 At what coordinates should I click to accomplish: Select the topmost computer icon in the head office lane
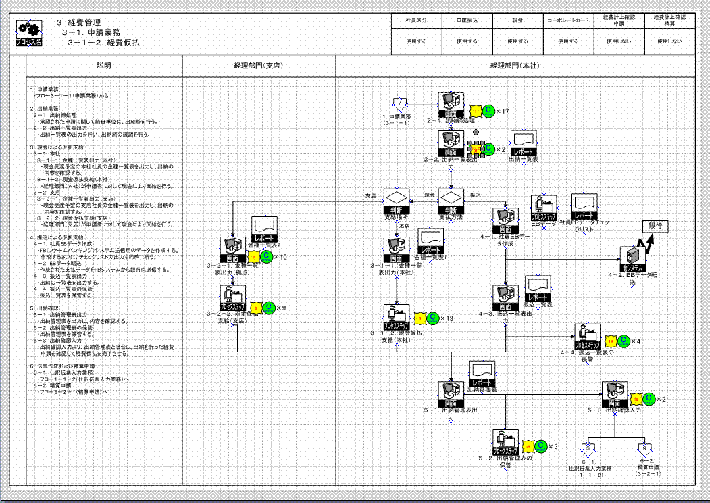click(451, 105)
